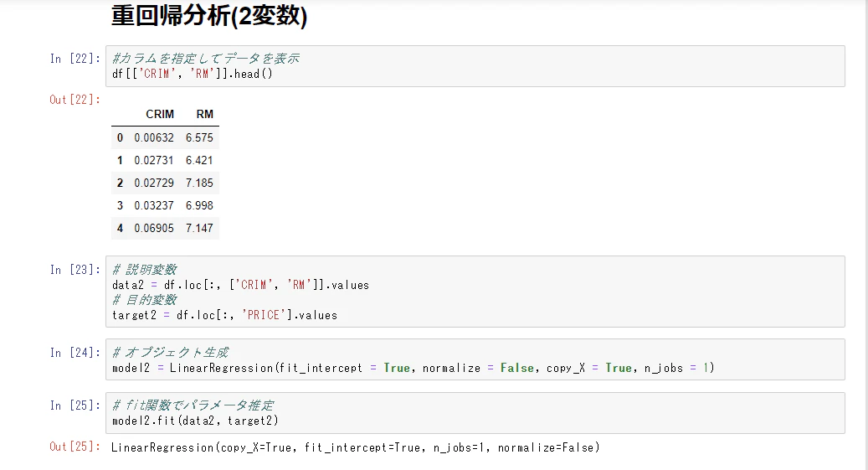The image size is (868, 470).
Task: Click the CRIM column header
Action: (x=160, y=114)
